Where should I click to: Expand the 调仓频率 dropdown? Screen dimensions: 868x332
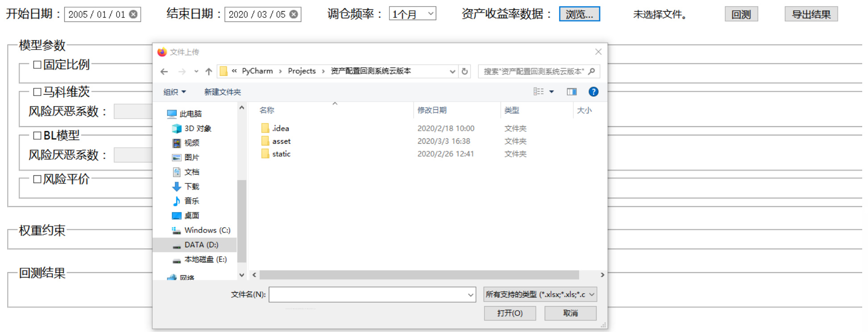[412, 14]
